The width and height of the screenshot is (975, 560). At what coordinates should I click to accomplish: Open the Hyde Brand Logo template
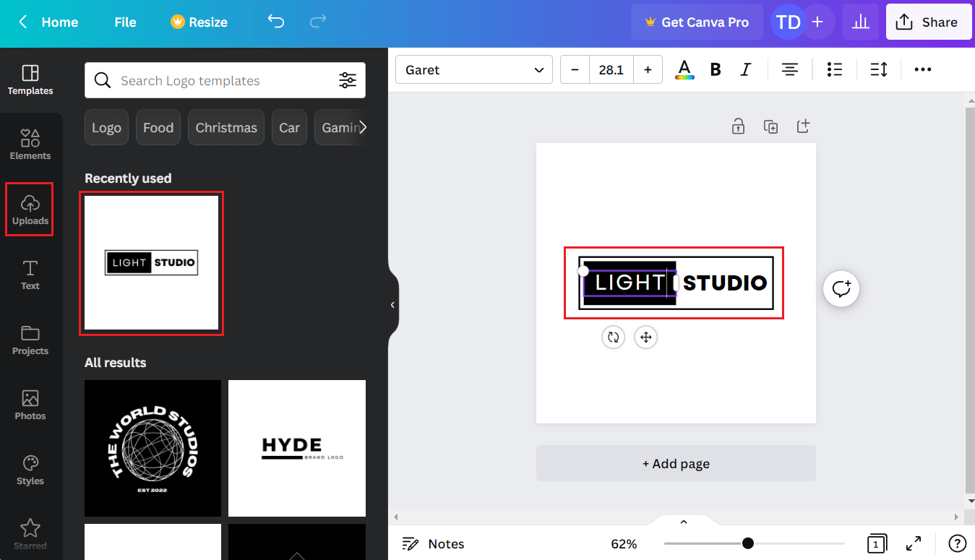point(297,448)
